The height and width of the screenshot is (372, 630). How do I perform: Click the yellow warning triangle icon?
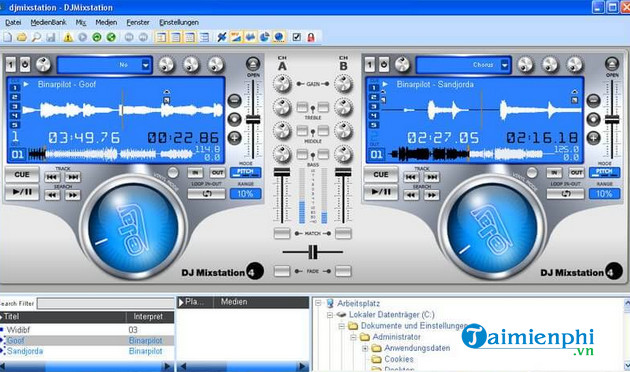point(68,37)
